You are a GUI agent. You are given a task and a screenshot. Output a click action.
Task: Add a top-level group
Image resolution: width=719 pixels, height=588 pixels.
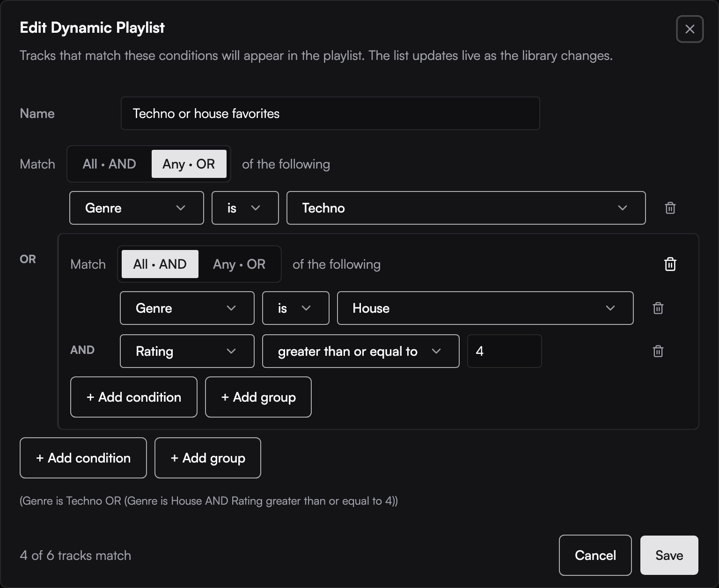click(208, 458)
